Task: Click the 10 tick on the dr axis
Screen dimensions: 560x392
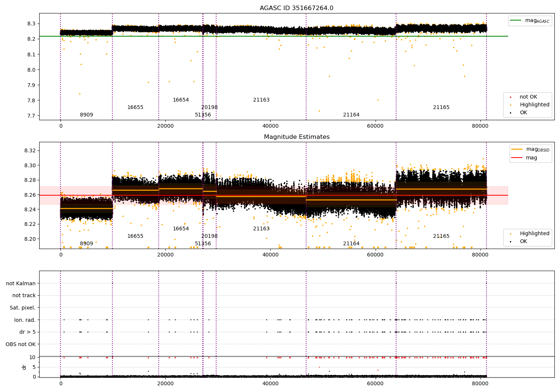Action: coord(32,357)
